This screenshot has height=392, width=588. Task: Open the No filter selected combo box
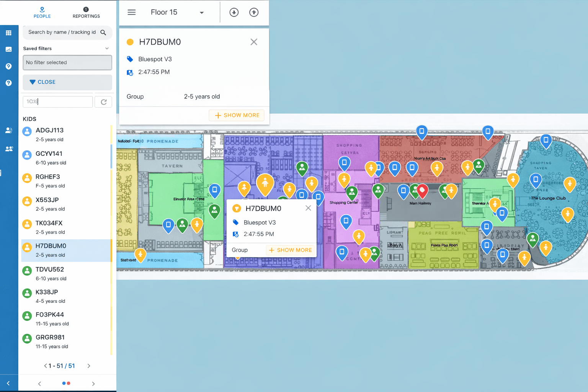(67, 62)
